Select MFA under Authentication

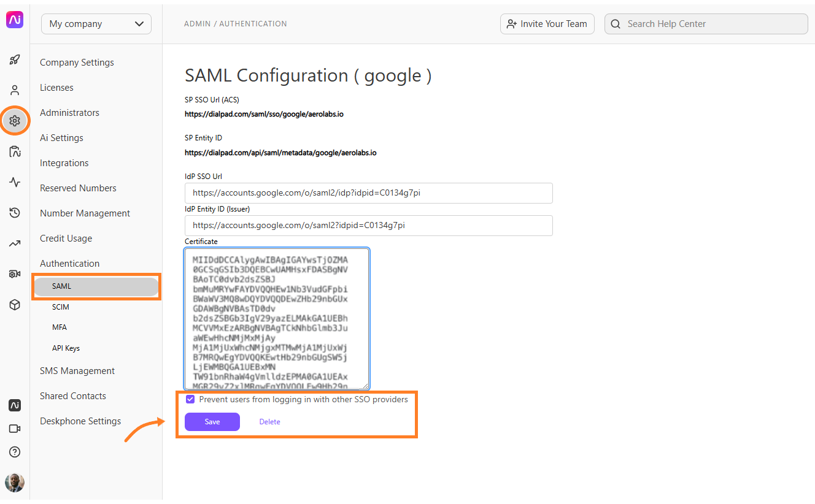(60, 327)
